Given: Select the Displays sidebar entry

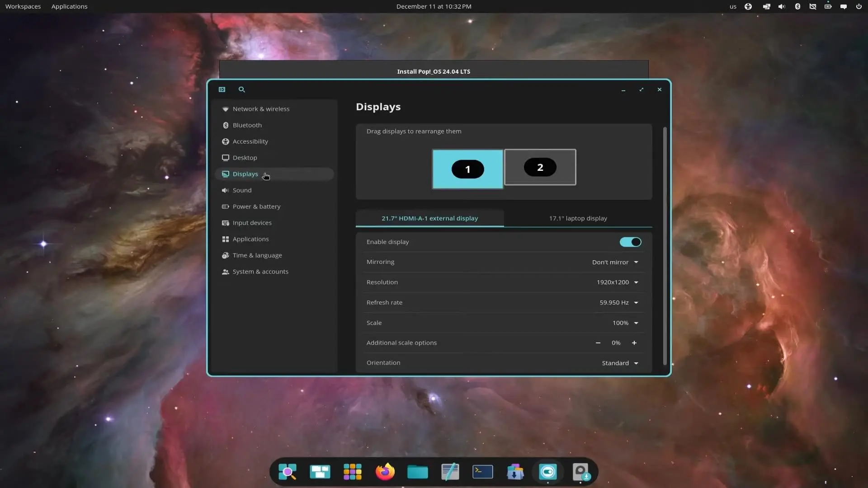Looking at the screenshot, I should pos(274,174).
